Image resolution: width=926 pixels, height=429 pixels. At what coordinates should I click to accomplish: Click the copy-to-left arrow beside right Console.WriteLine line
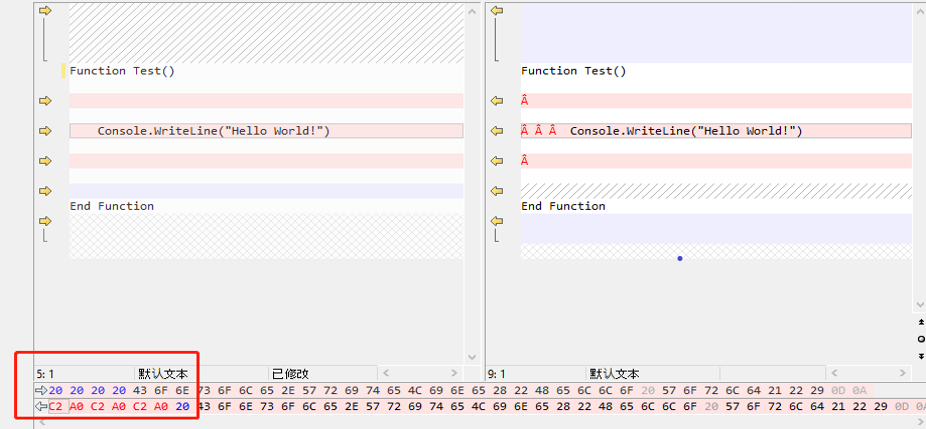(497, 131)
